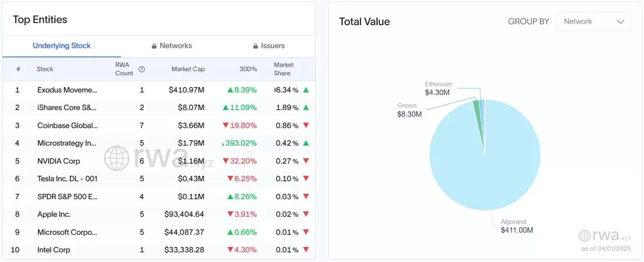The width and height of the screenshot is (644, 262).
Task: Select the Exodus Movement stock row
Action: point(159,90)
